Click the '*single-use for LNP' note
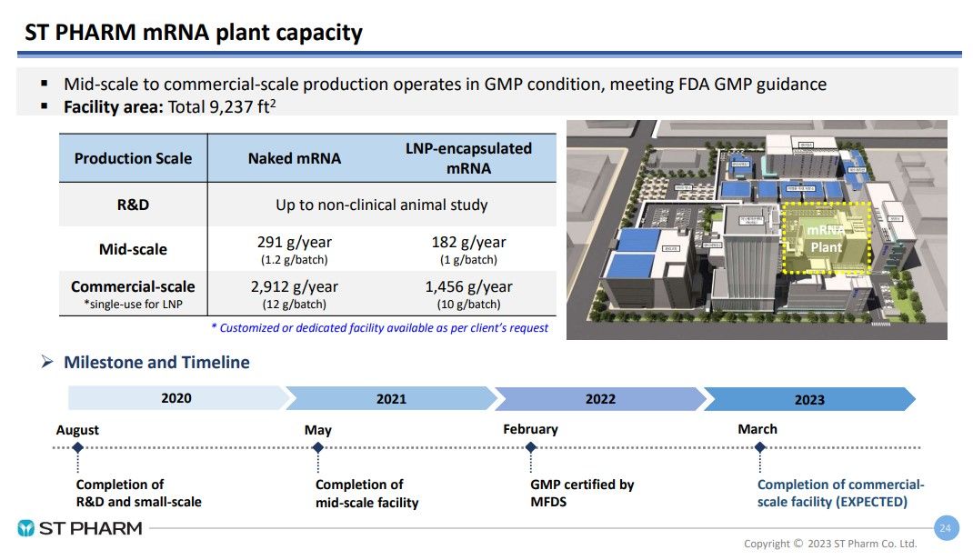973x560 pixels. click(133, 305)
